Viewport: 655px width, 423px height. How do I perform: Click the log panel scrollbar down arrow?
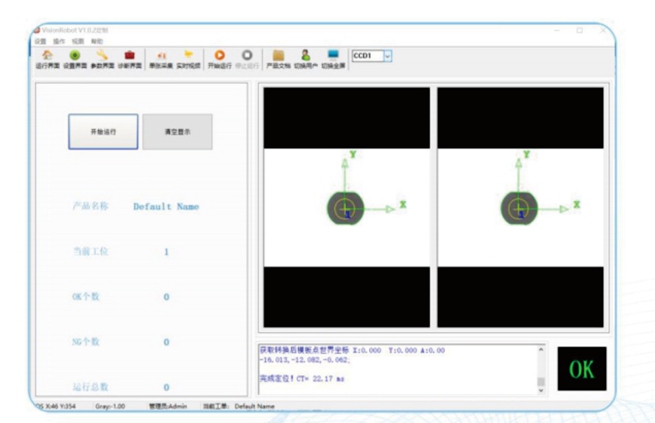tap(542, 390)
